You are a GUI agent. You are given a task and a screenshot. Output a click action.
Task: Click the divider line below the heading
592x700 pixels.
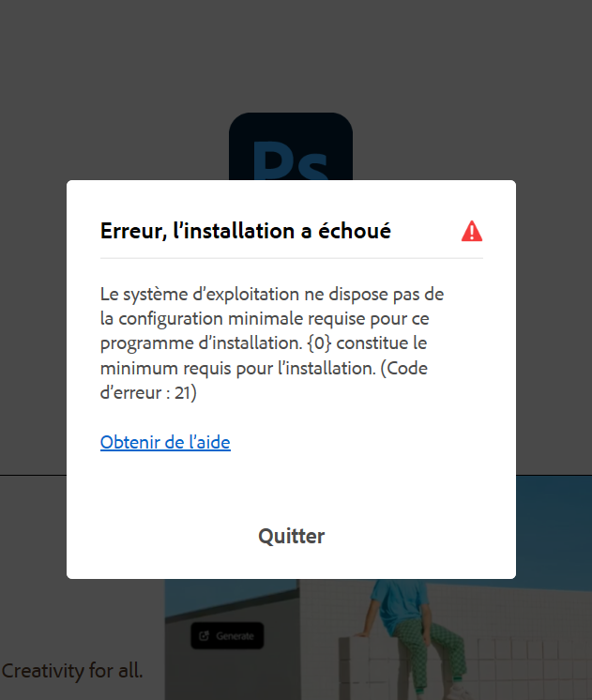coord(292,258)
